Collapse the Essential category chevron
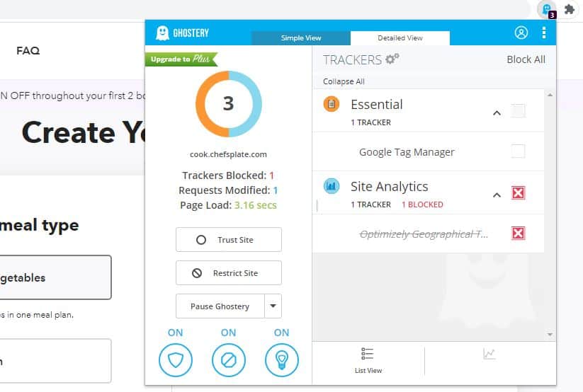This screenshot has width=583, height=392. coord(497,113)
